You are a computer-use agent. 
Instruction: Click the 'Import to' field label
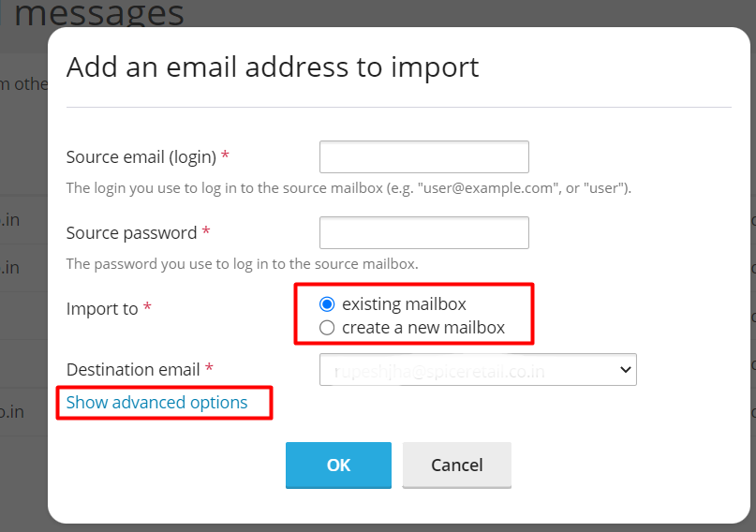point(102,308)
